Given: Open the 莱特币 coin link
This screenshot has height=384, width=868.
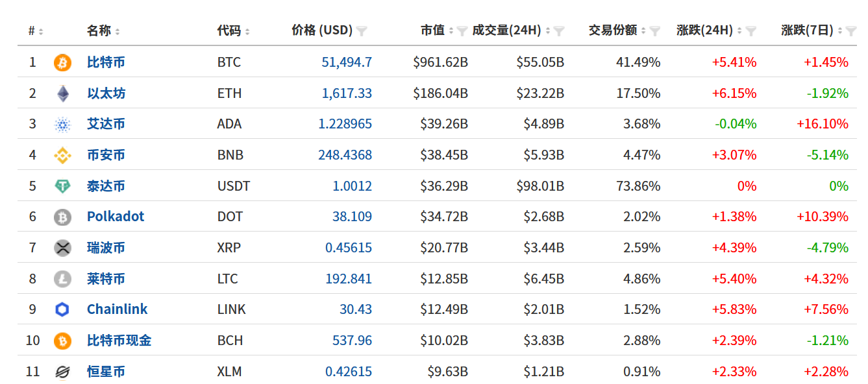Looking at the screenshot, I should [106, 279].
